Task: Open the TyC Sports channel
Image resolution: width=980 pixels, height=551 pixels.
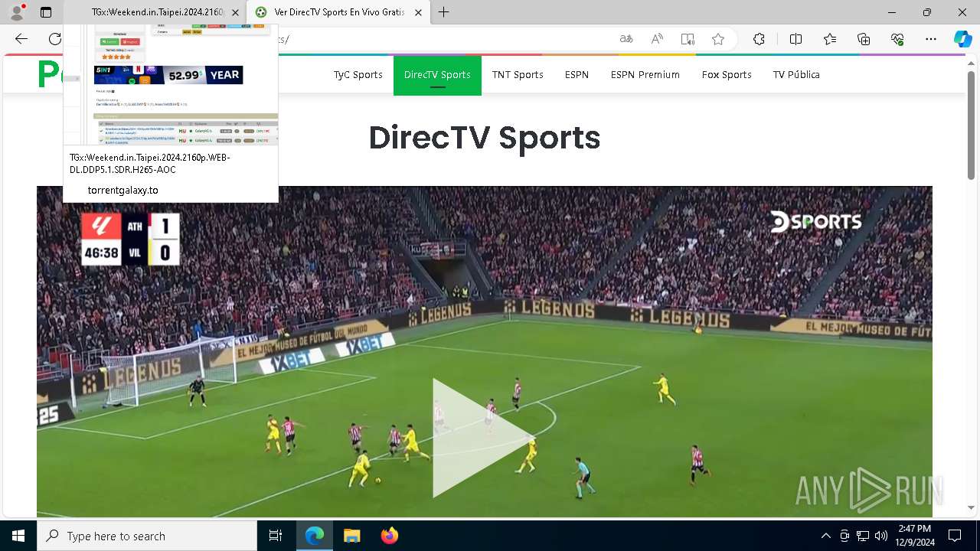Action: tap(358, 75)
